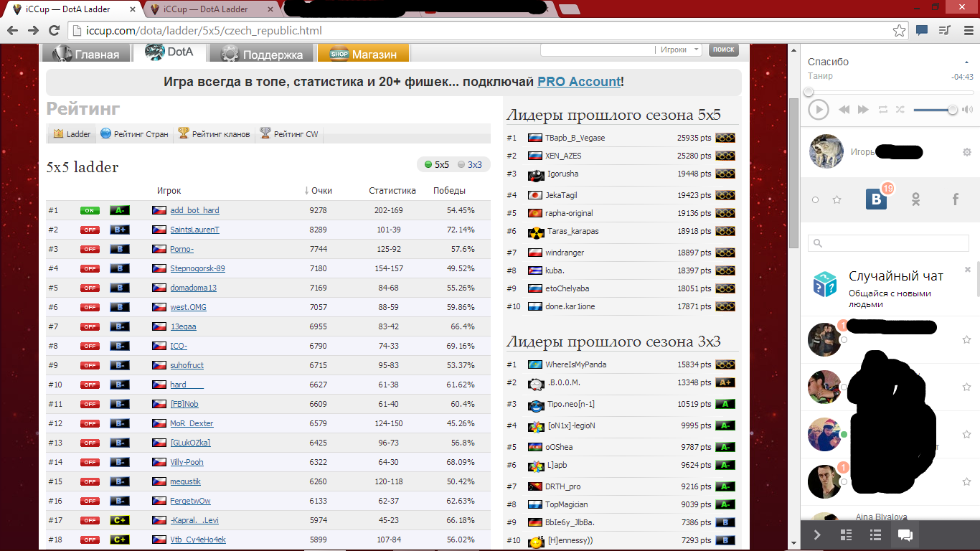980x551 pixels.
Task: Toggle the online-only circle filter
Action: point(815,200)
